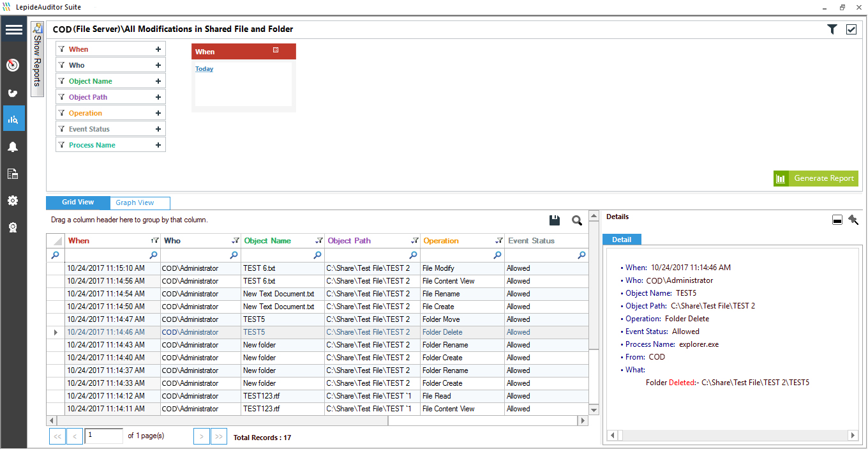Click the grid vertical scrollbar down arrow
The height and width of the screenshot is (465, 868).
[594, 410]
